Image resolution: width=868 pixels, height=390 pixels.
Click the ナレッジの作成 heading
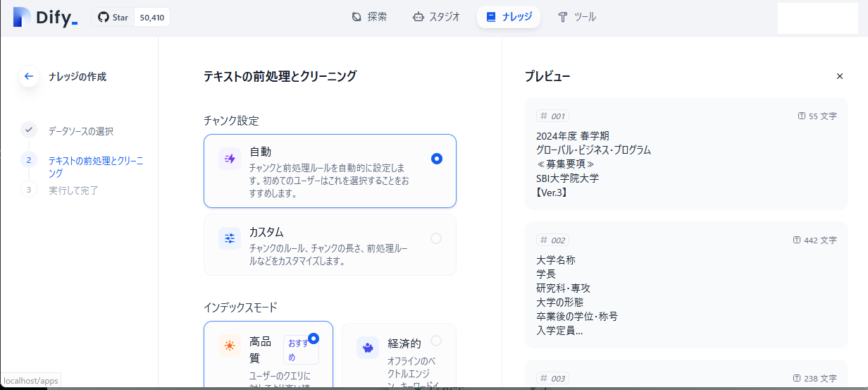click(77, 76)
